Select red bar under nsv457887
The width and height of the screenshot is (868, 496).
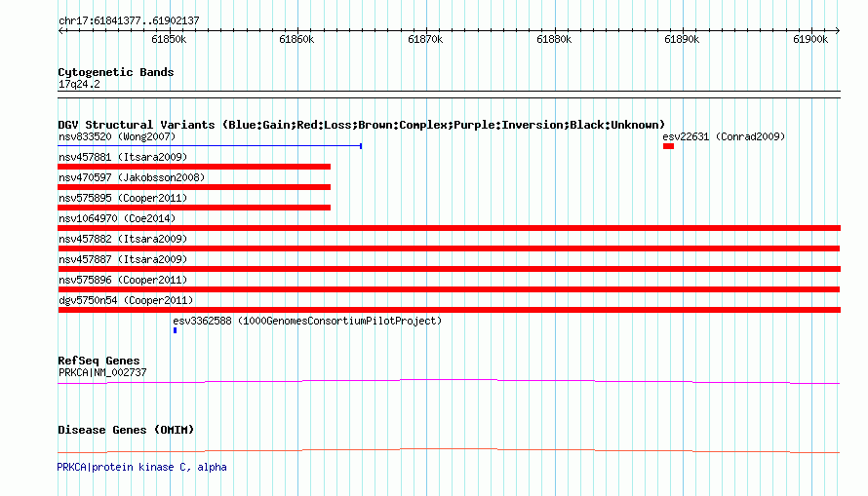click(x=449, y=269)
